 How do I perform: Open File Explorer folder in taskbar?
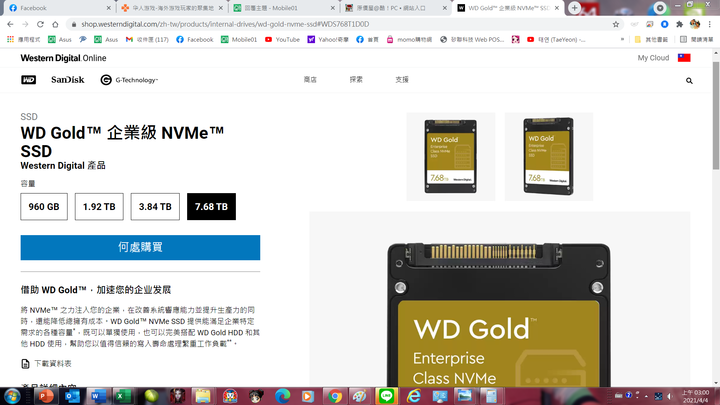coord(202,396)
